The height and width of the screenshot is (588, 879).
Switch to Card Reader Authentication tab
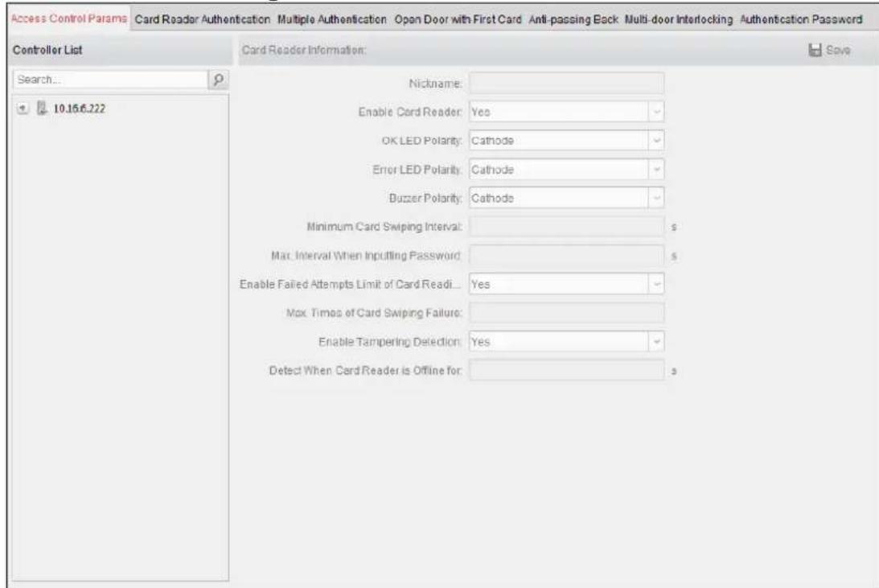coord(203,19)
